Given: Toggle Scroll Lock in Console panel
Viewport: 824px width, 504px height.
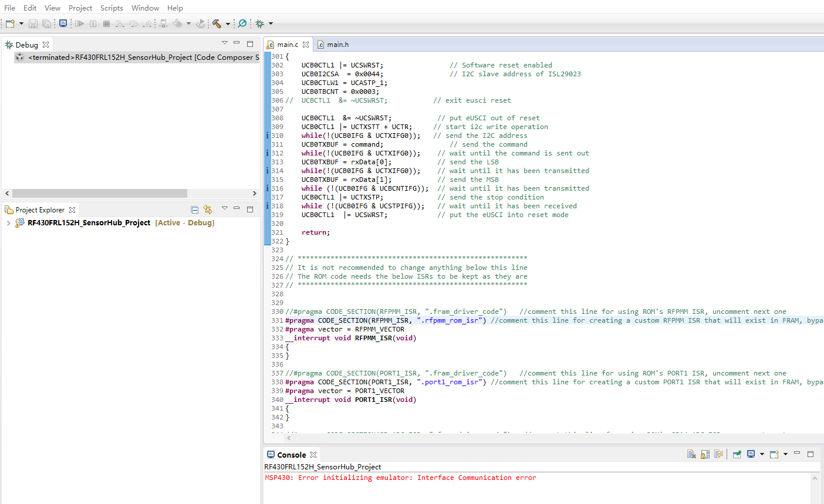Looking at the screenshot, I should click(x=705, y=454).
